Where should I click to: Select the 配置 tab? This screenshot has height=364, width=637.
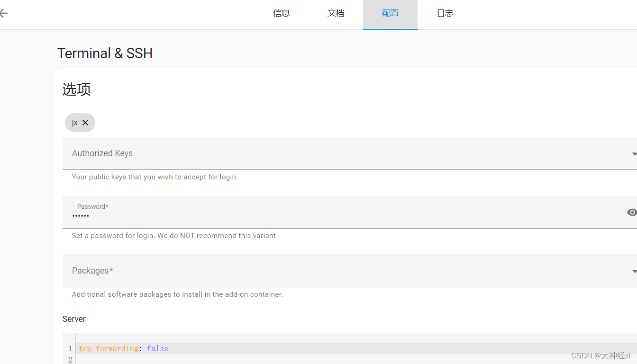pyautogui.click(x=390, y=13)
